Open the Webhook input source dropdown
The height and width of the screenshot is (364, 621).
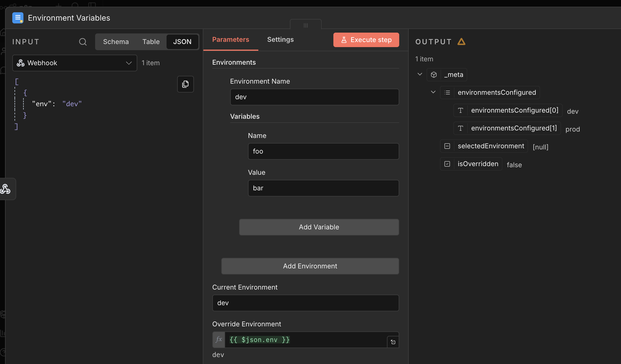coord(74,63)
